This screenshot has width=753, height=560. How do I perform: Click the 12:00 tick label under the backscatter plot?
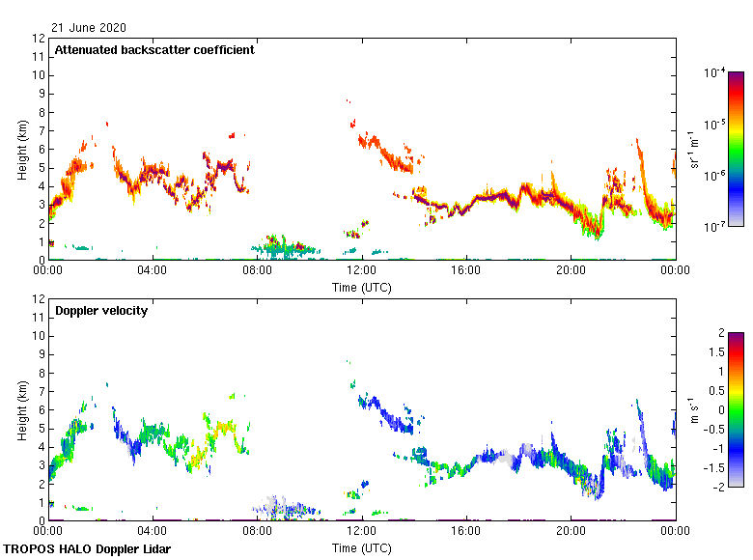[361, 270]
